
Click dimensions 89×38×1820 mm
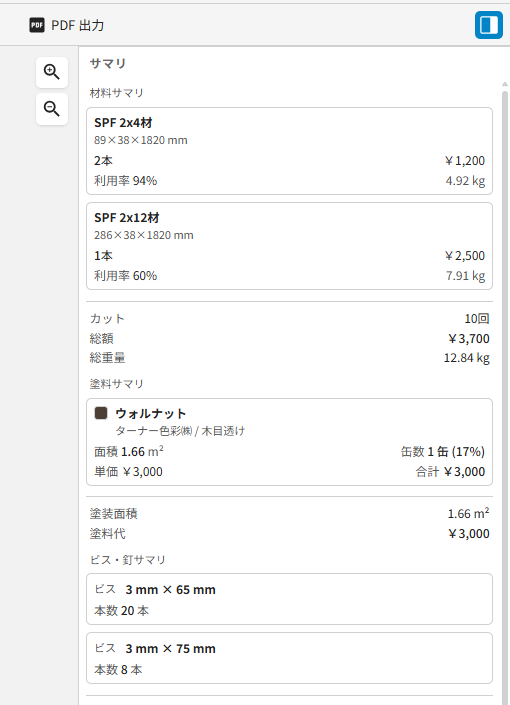pyautogui.click(x=141, y=140)
